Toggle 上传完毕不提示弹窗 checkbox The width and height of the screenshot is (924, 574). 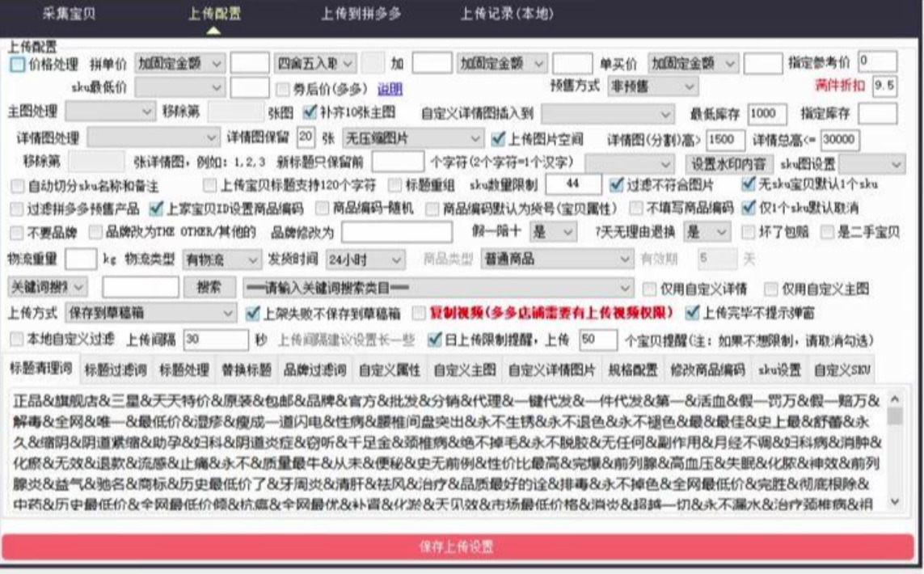pos(693,312)
